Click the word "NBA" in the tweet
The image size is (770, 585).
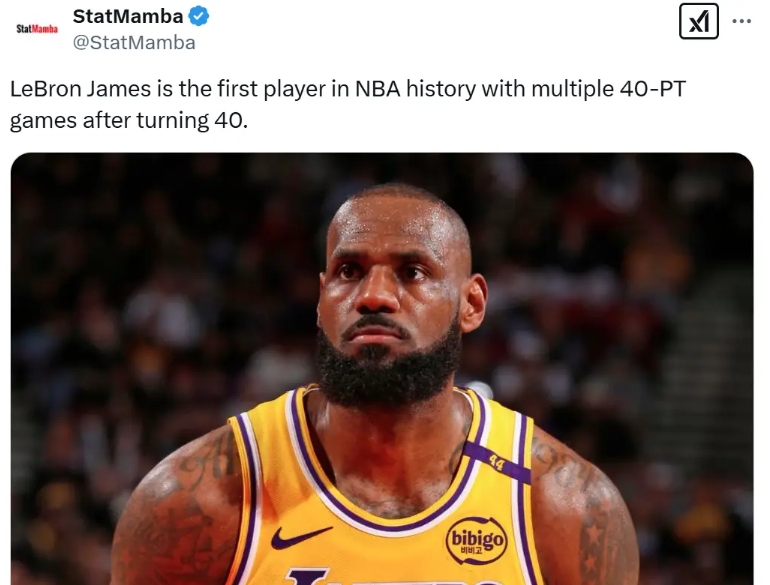pos(377,89)
